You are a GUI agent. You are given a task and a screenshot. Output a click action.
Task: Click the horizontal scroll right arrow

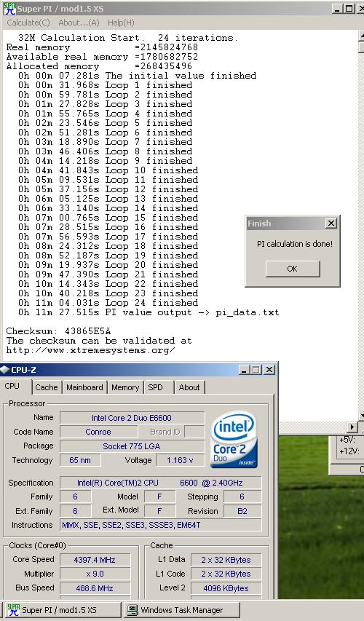click(352, 427)
